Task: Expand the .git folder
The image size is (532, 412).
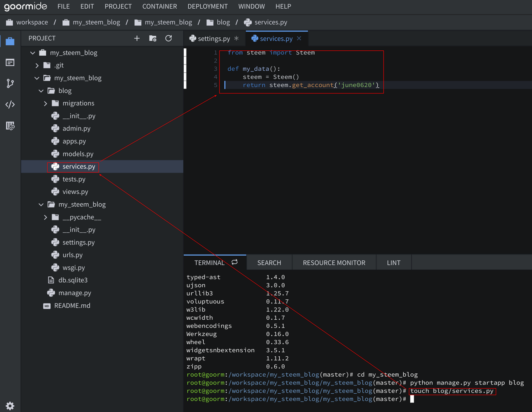Action: (x=37, y=65)
